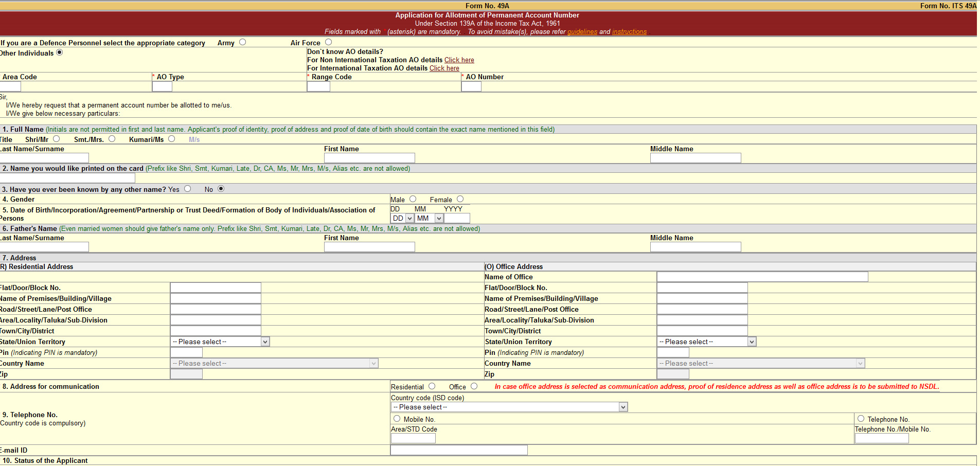Click residential Area/Locality/Taluka/Sub-Division field
The image size is (980, 466).
(x=216, y=320)
